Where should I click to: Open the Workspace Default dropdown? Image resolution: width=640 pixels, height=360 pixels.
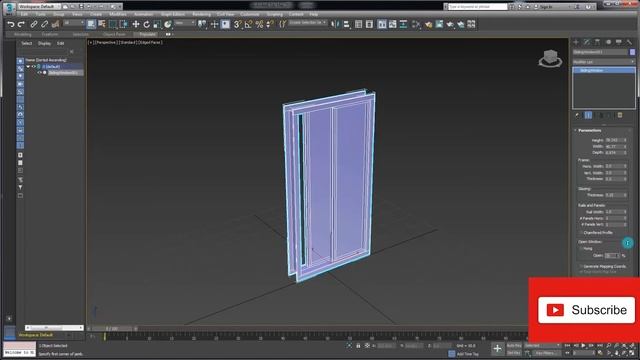tap(39, 7)
